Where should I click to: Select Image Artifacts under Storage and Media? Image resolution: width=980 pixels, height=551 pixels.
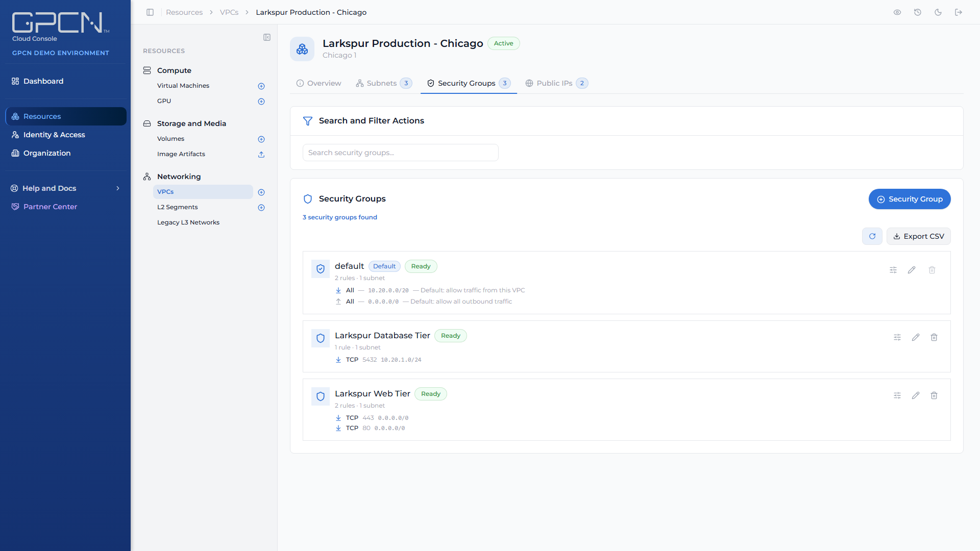point(181,154)
